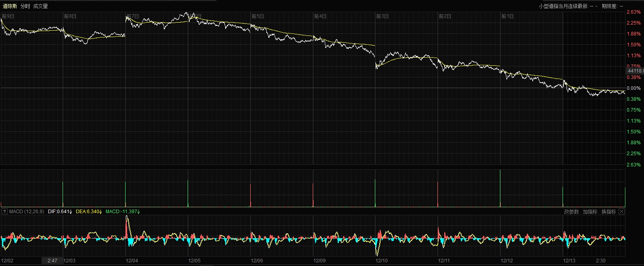Click the 12/04 date on time axis
644x266 pixels.
tap(132, 261)
